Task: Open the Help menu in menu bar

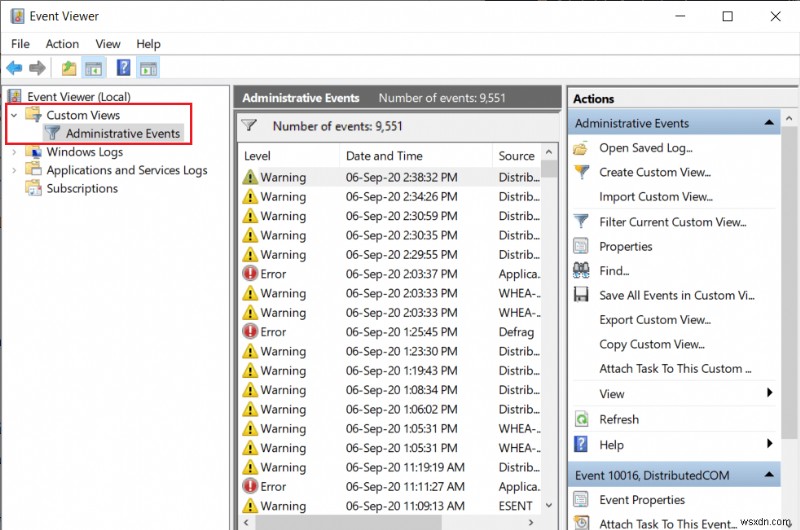Action: pos(148,44)
